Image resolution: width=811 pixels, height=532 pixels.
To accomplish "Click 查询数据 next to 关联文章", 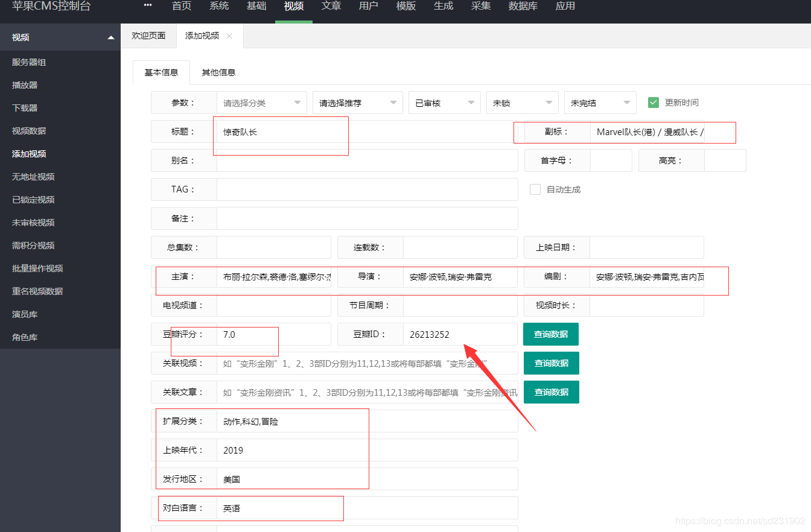I will point(551,392).
